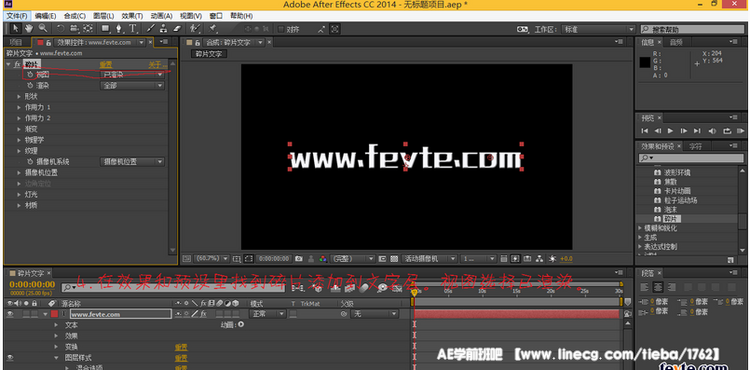The height and width of the screenshot is (370, 750).
Task: Enable the snapping checkbox
Action: (281, 29)
